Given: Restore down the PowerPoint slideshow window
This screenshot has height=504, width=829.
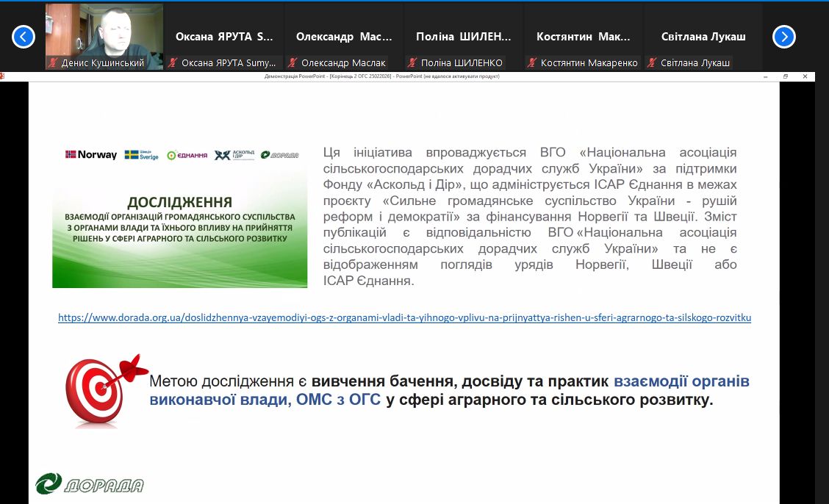Looking at the screenshot, I should 785,76.
